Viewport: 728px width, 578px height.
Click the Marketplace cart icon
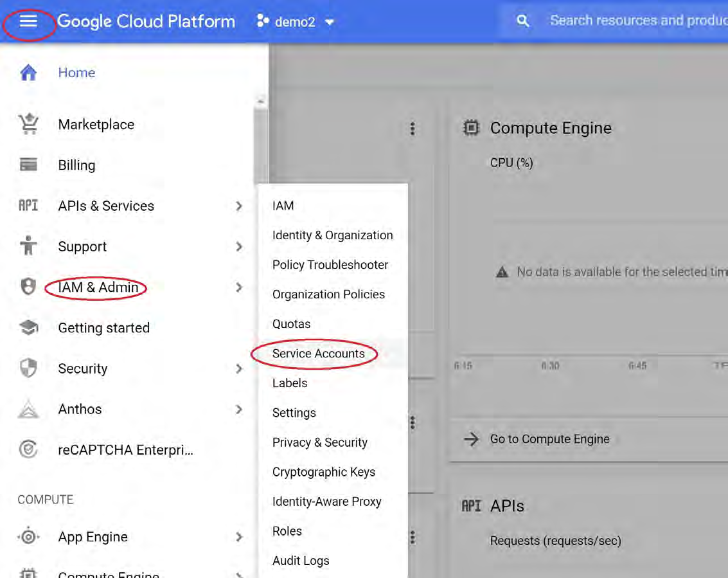pyautogui.click(x=29, y=124)
